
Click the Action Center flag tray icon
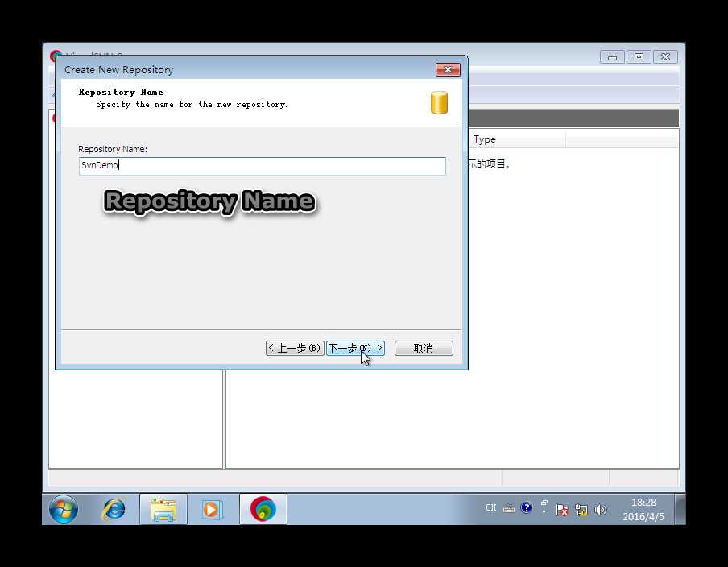562,510
